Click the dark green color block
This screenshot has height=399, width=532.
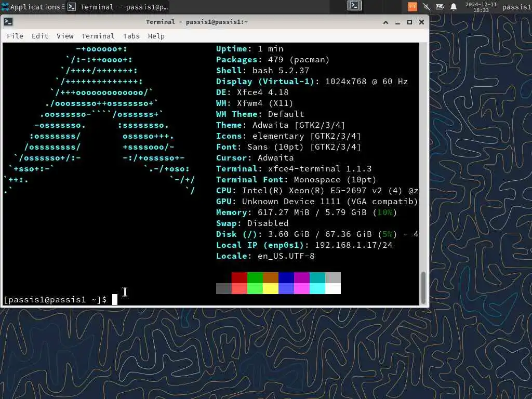[255, 277]
